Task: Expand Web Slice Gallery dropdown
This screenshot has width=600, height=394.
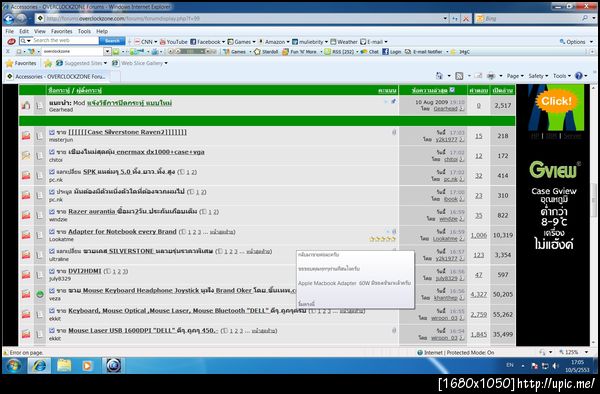Action: (166, 63)
